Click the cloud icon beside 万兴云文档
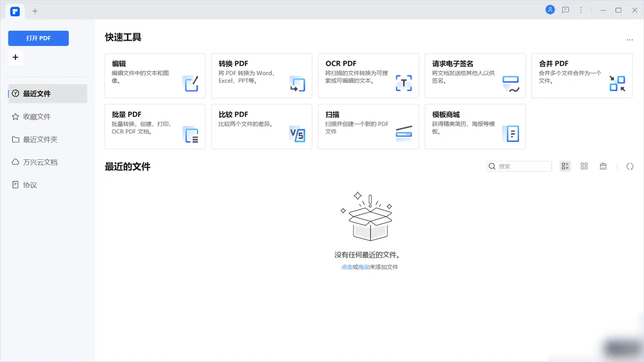Screen dimensions: 644x362 [16, 162]
